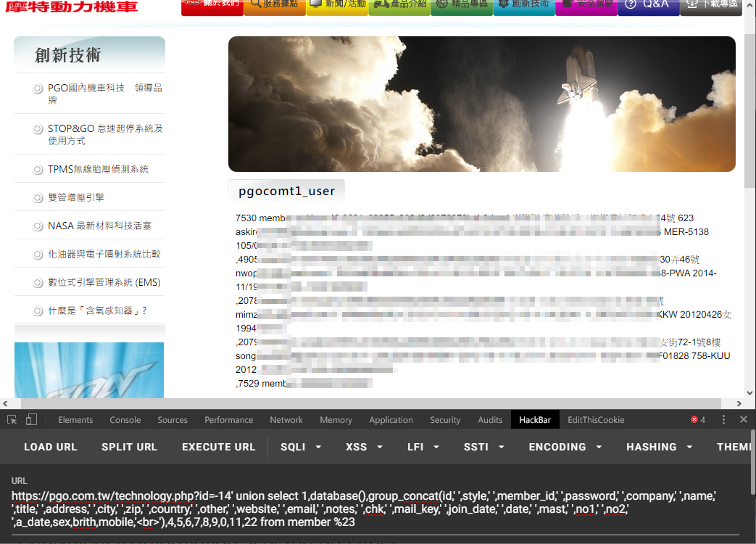
Task: Click the red error count indicator
Action: click(x=698, y=419)
